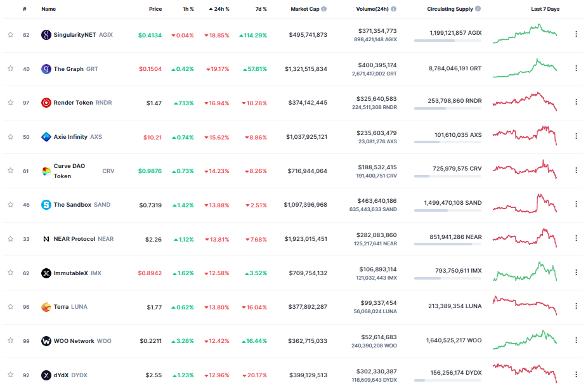Image resolution: width=588 pixels, height=388 pixels.
Task: Click the Axie Infinity coin logo
Action: click(x=46, y=137)
